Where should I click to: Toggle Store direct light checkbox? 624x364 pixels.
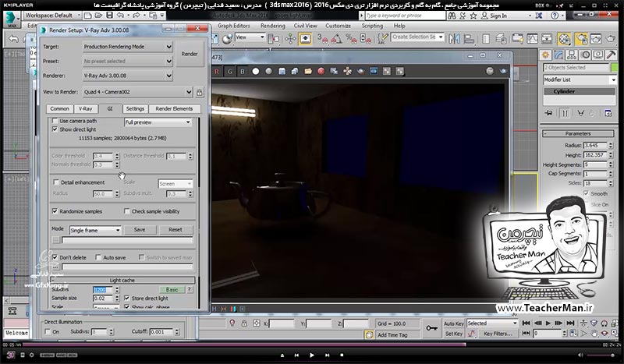coord(127,298)
